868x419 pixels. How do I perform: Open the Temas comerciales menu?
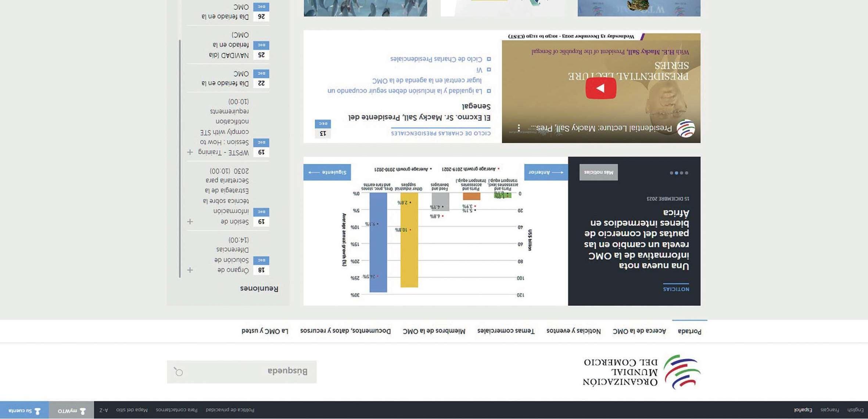[x=506, y=331]
